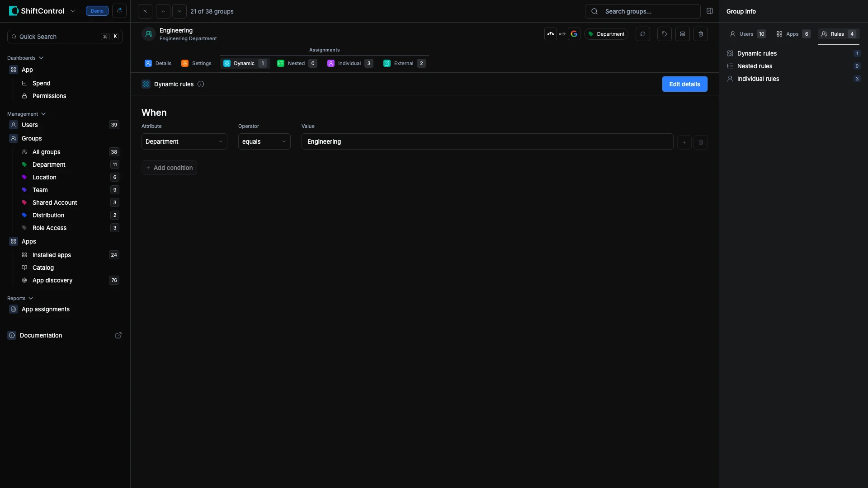This screenshot has height=488, width=868.
Task: Open the Apps tab in Group info
Action: (793, 34)
